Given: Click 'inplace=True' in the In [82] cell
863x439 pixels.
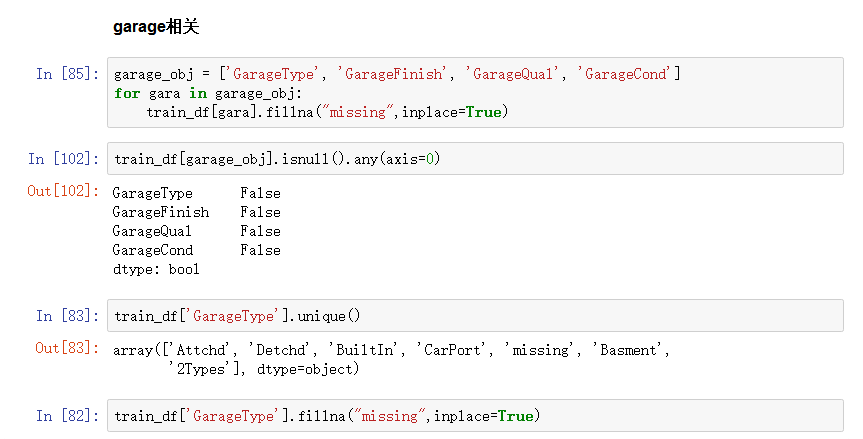Looking at the screenshot, I should pyautogui.click(x=484, y=416).
